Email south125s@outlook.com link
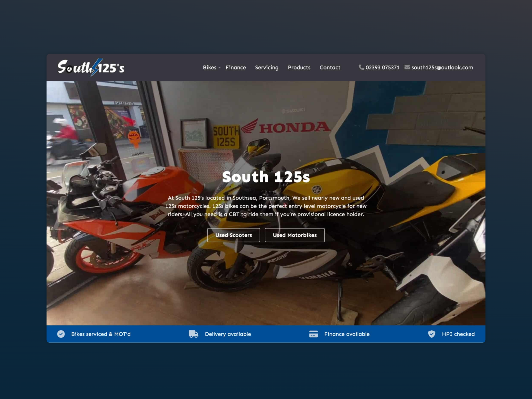This screenshot has height=399, width=532. 442,68
